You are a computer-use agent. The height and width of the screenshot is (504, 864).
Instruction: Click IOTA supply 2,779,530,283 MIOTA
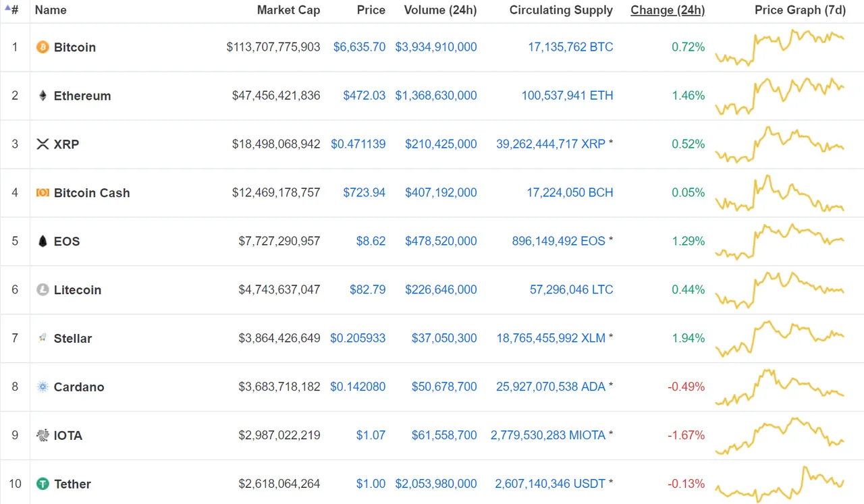point(548,436)
